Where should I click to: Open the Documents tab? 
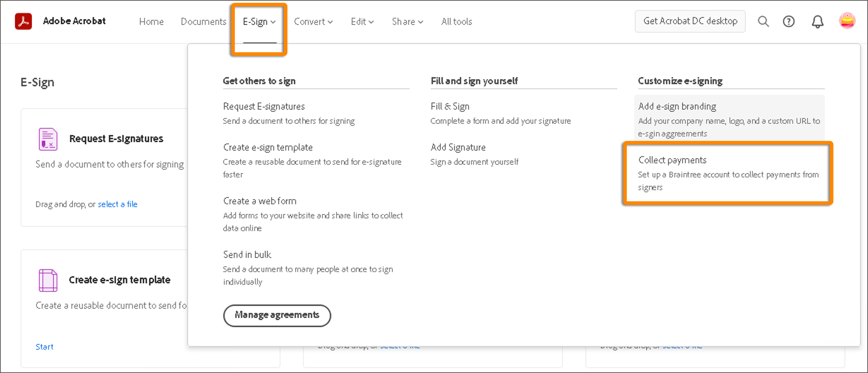tap(203, 22)
